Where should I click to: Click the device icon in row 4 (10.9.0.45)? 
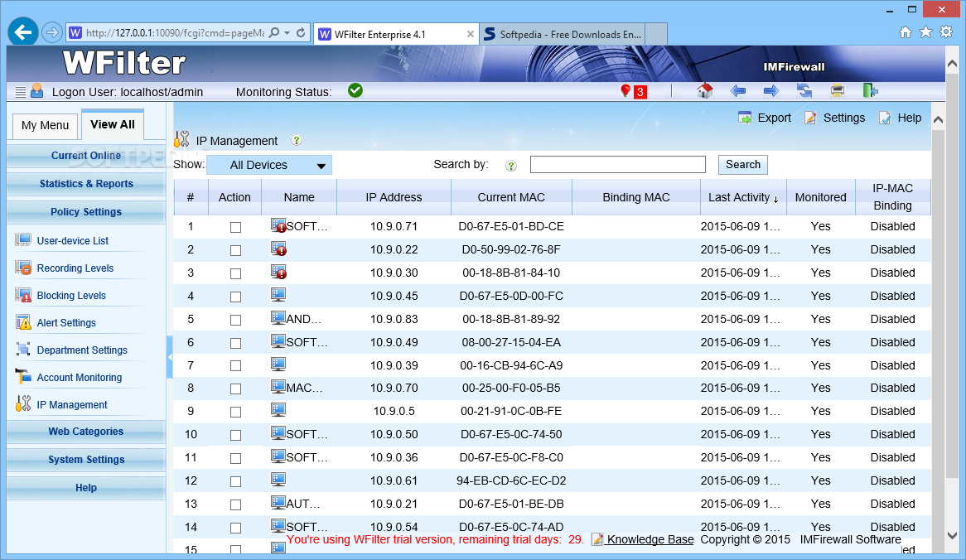pos(278,294)
